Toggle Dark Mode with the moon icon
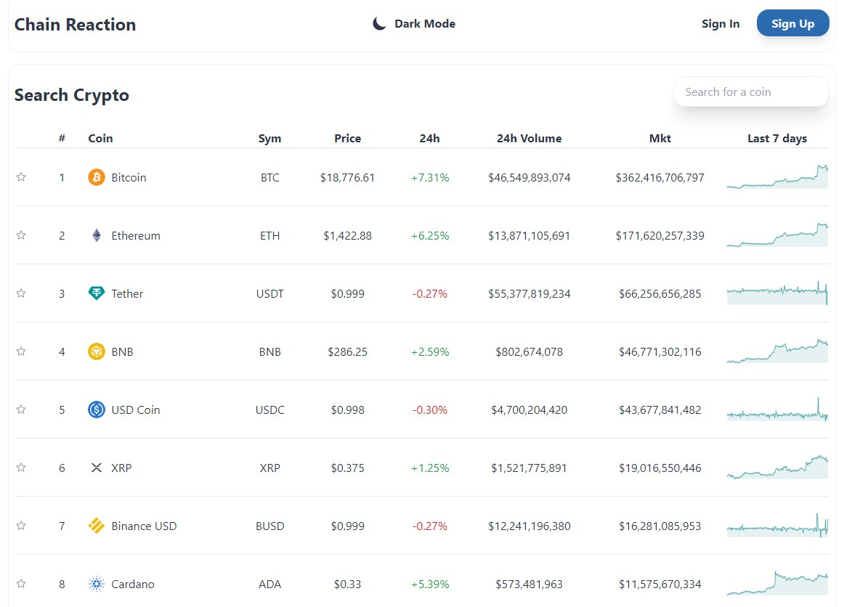 coord(378,23)
